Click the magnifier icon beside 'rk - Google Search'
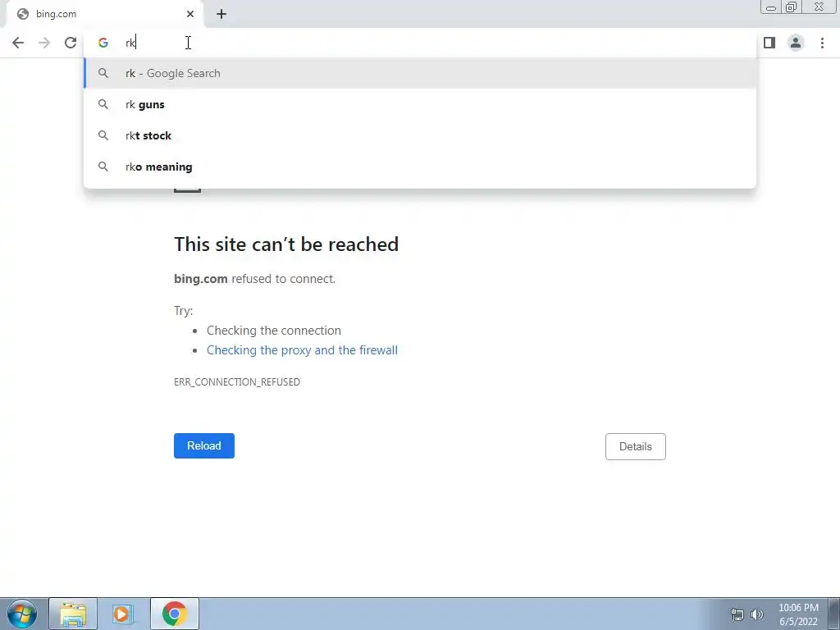The image size is (840, 630). [x=103, y=73]
